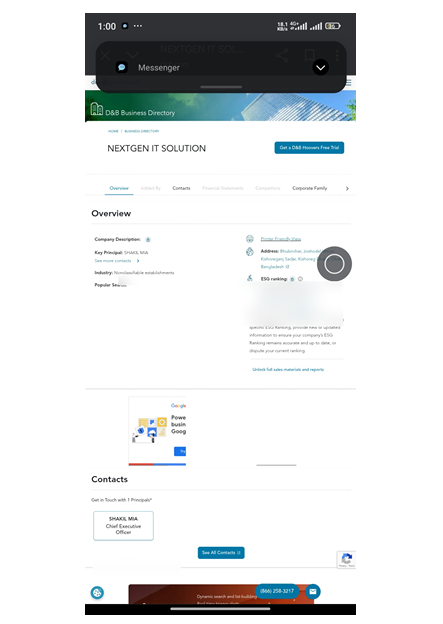This screenshot has height=624, width=443.
Task: Click the email envelope icon
Action: [x=313, y=591]
